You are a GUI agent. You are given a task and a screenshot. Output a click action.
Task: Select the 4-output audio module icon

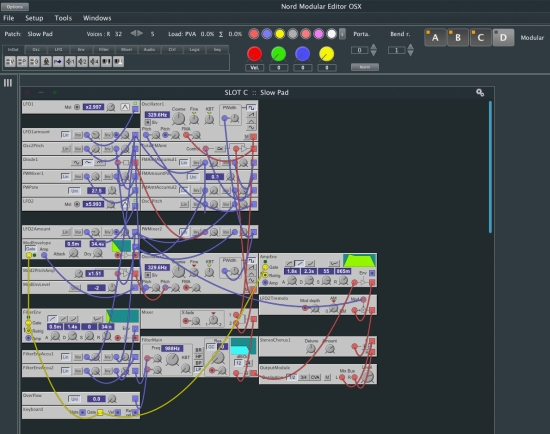click(94, 62)
